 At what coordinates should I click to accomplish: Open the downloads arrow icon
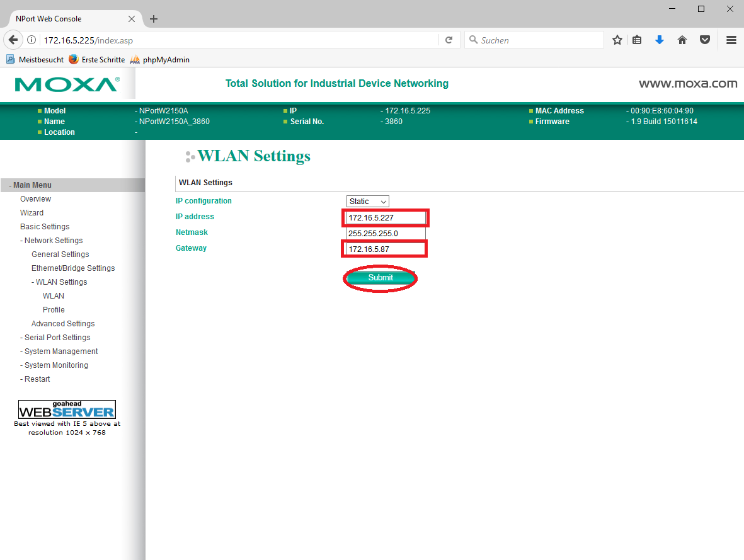[x=660, y=40]
